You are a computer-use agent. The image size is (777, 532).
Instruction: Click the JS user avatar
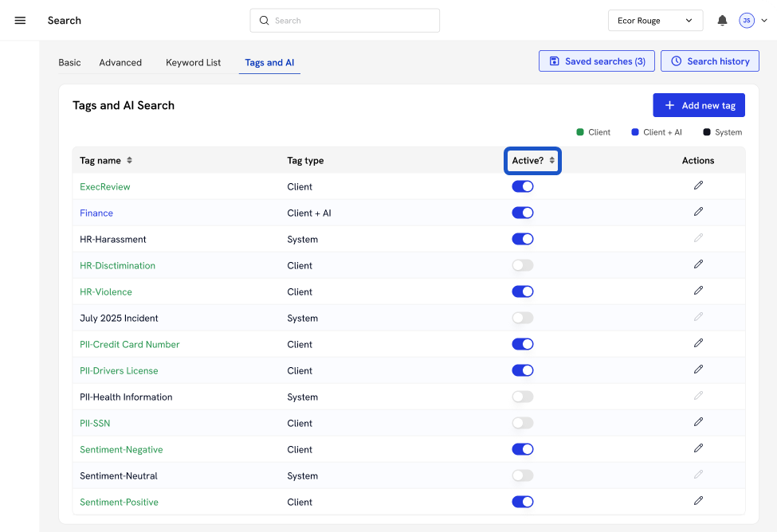[746, 21]
